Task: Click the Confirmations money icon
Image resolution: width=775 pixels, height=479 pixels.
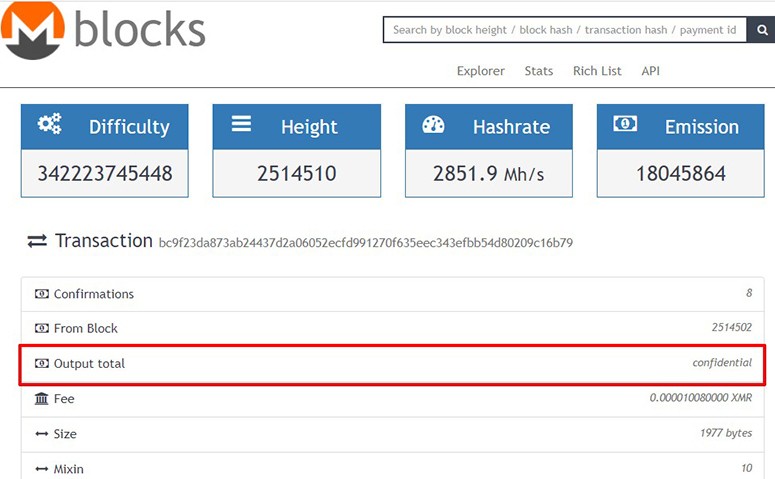Action: pyautogui.click(x=41, y=294)
